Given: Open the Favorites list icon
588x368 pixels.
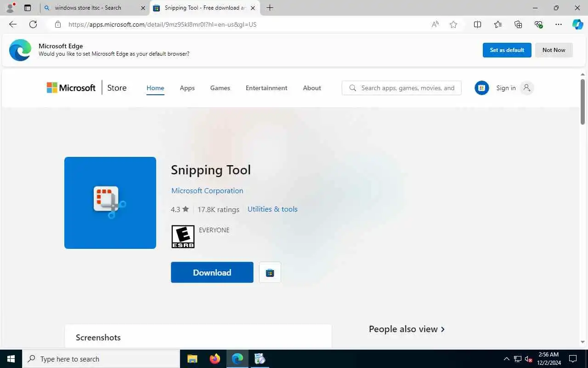Looking at the screenshot, I should click(x=498, y=24).
